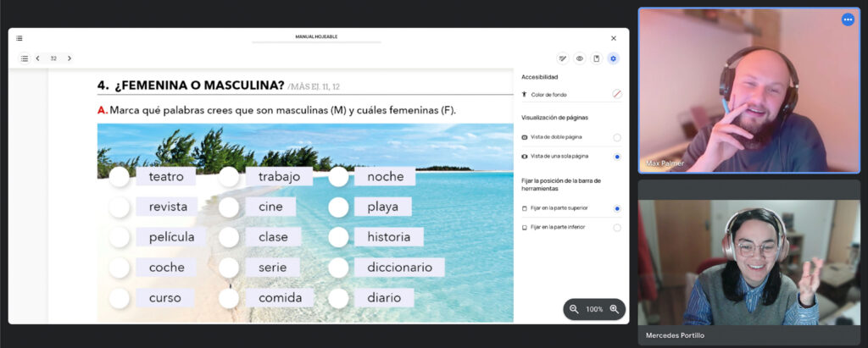This screenshot has height=348, width=868.
Task: Select Fijar en la parte superior
Action: 617,208
